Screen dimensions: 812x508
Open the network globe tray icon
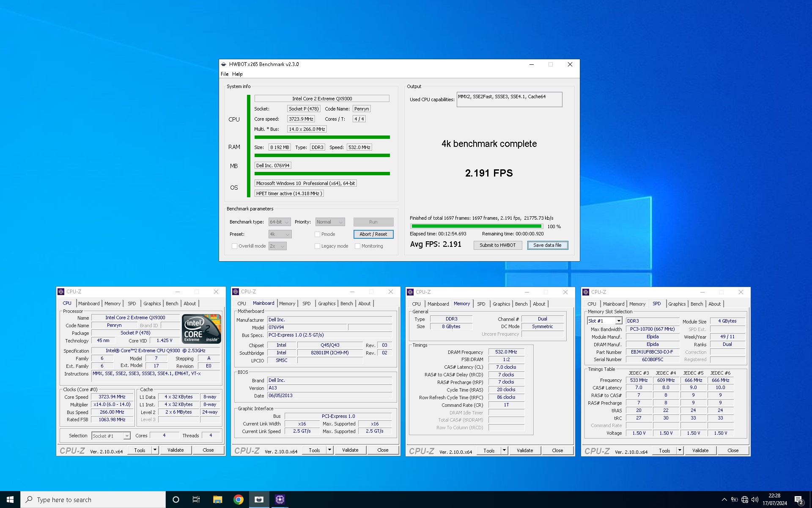745,500
